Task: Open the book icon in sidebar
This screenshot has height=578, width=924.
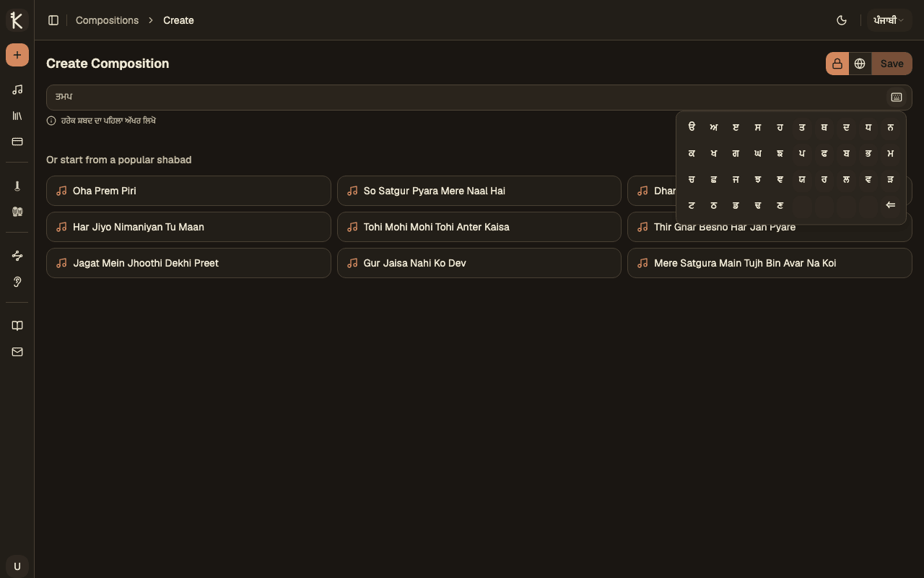Action: coord(17,326)
